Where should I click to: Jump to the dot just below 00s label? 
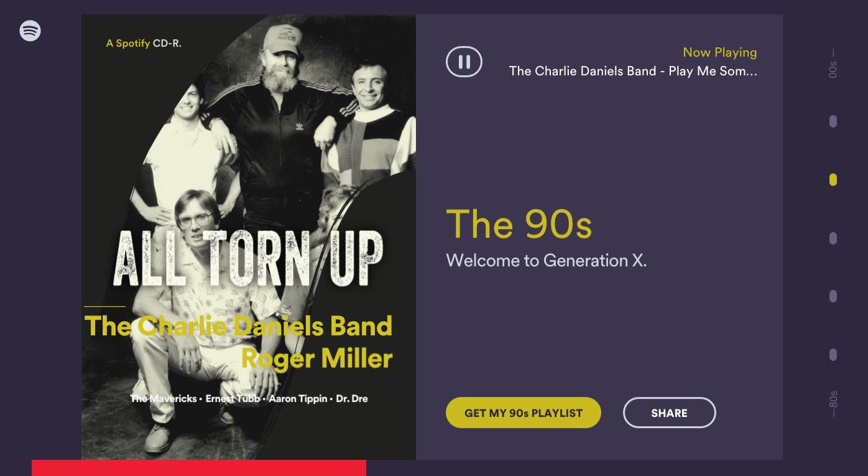[833, 121]
